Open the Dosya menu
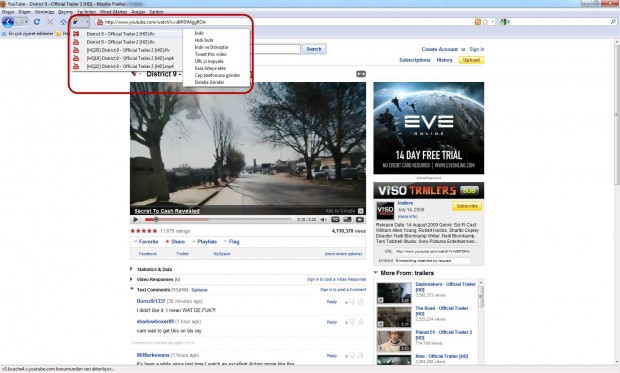This screenshot has width=620, height=373. [x=8, y=12]
